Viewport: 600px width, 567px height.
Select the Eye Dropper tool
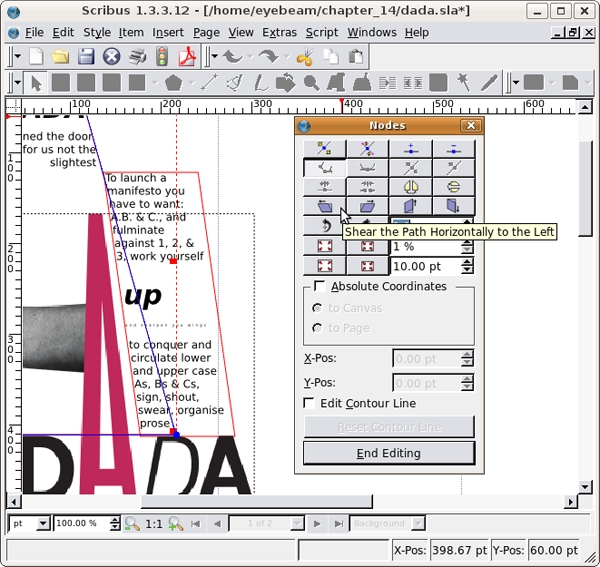pyautogui.click(x=489, y=83)
